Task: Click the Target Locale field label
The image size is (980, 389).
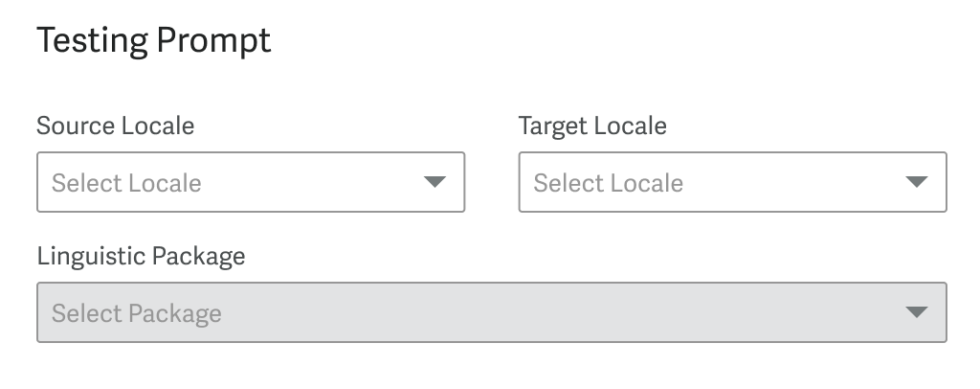Action: 592,126
